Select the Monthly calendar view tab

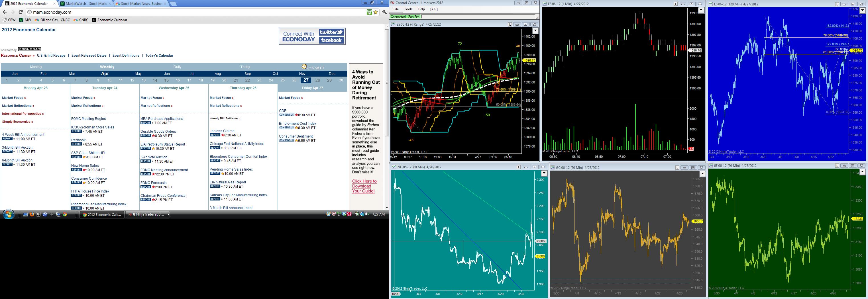36,67
